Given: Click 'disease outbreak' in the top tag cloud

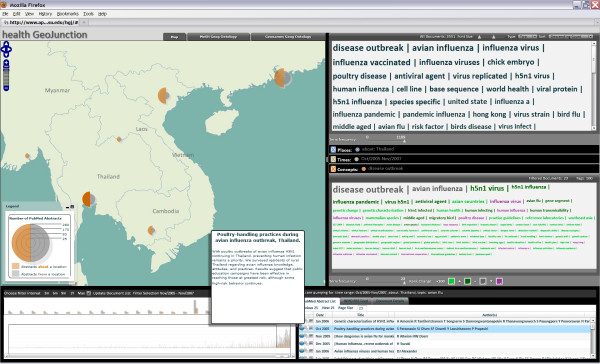Looking at the screenshot, I should point(368,48).
